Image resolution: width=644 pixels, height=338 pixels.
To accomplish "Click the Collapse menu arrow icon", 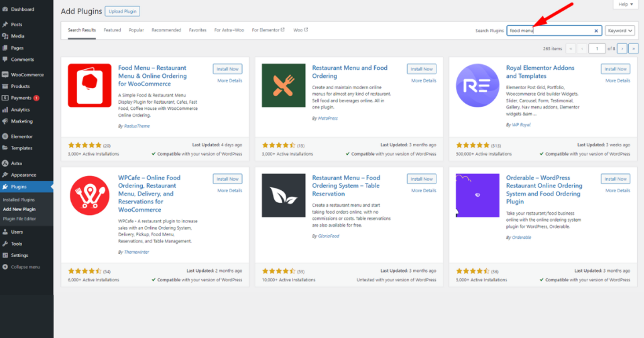I will 5,267.
